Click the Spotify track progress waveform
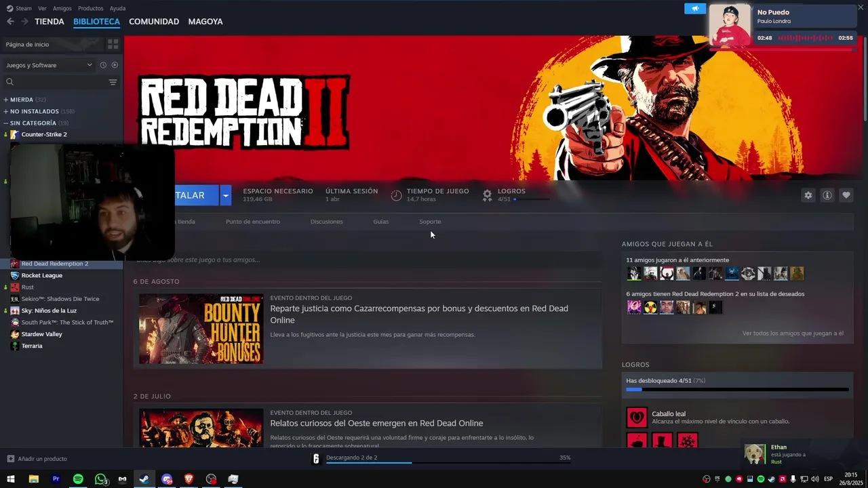Screen dimensions: 868x488 click(806, 38)
